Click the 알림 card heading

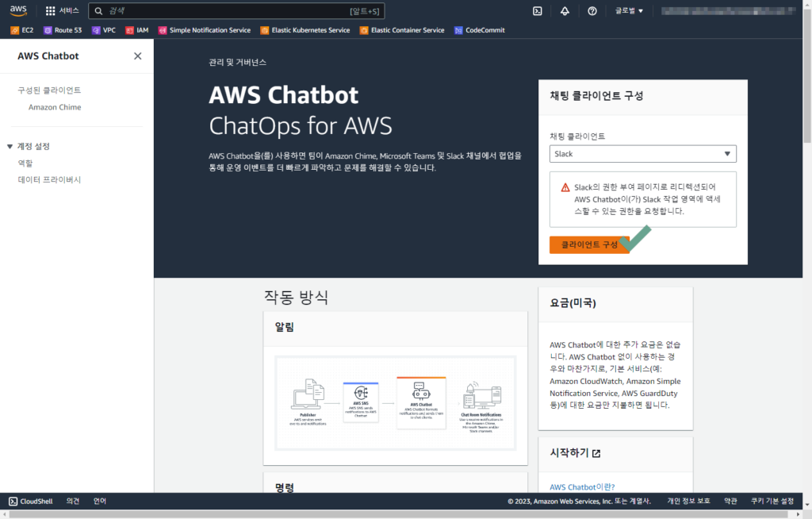click(285, 327)
